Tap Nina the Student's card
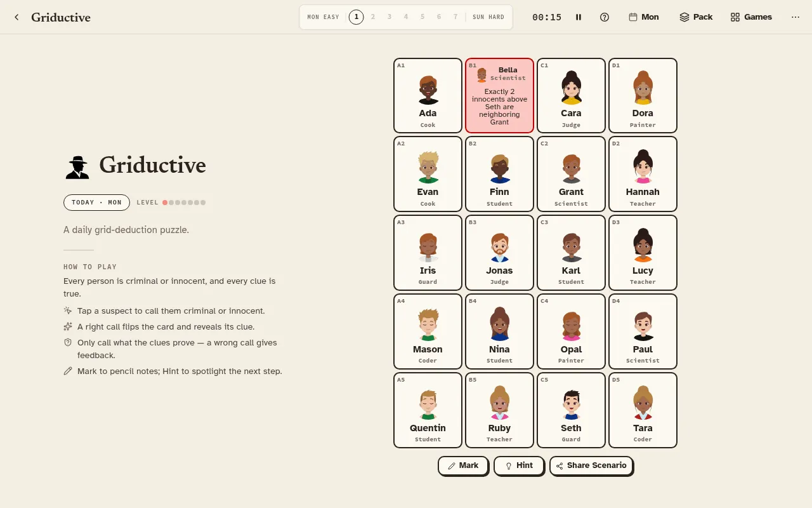The width and height of the screenshot is (812, 508). 499,331
